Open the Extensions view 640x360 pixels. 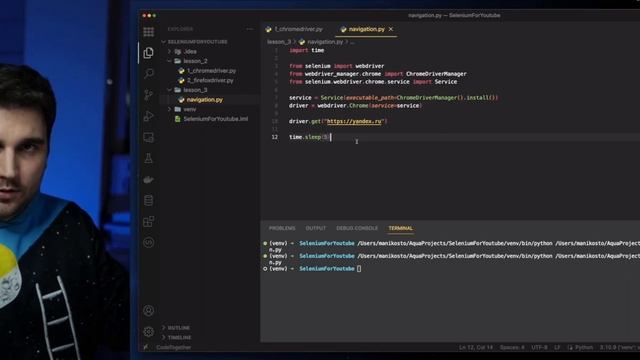[149, 222]
